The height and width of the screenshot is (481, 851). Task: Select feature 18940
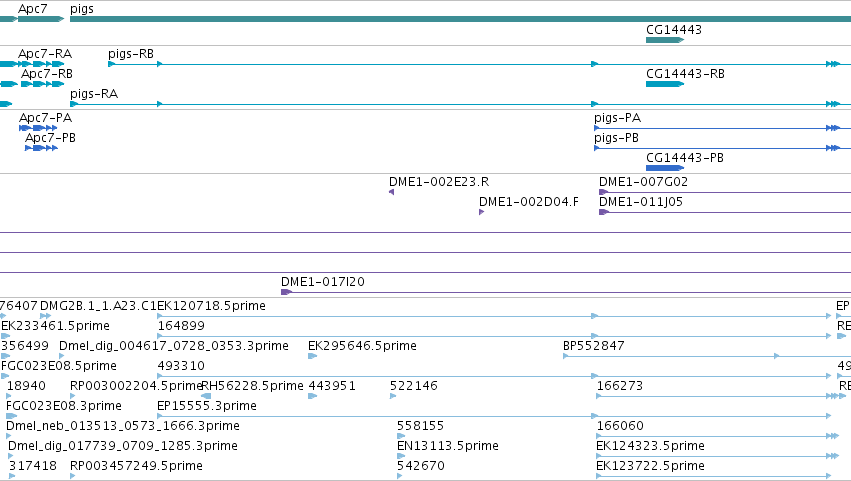tap(26, 386)
